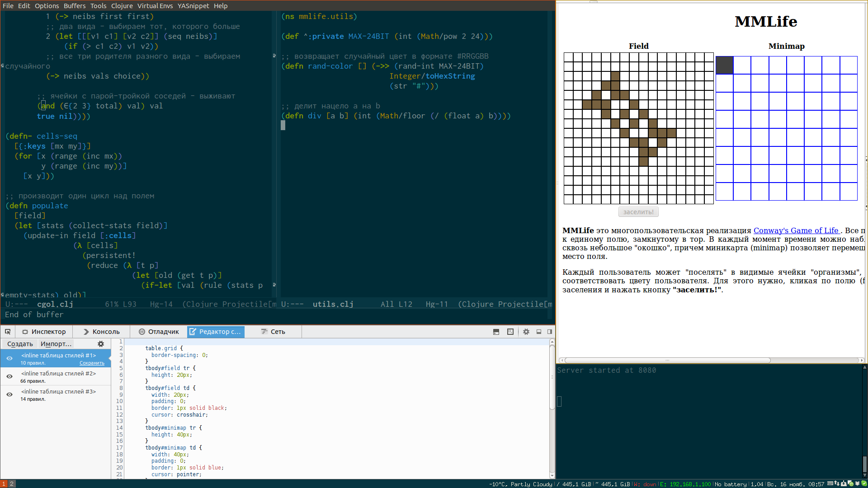The image size is (868, 488).
Task: Switch to the Консоль tab
Action: click(101, 332)
